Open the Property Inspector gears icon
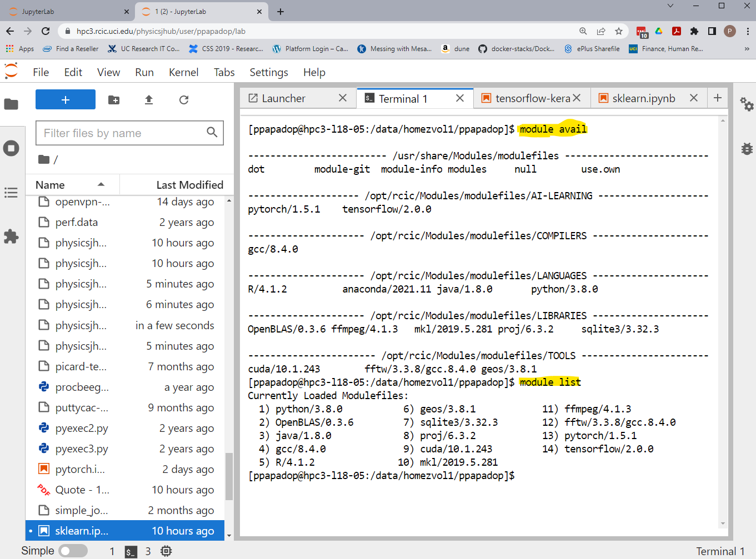 tap(747, 104)
